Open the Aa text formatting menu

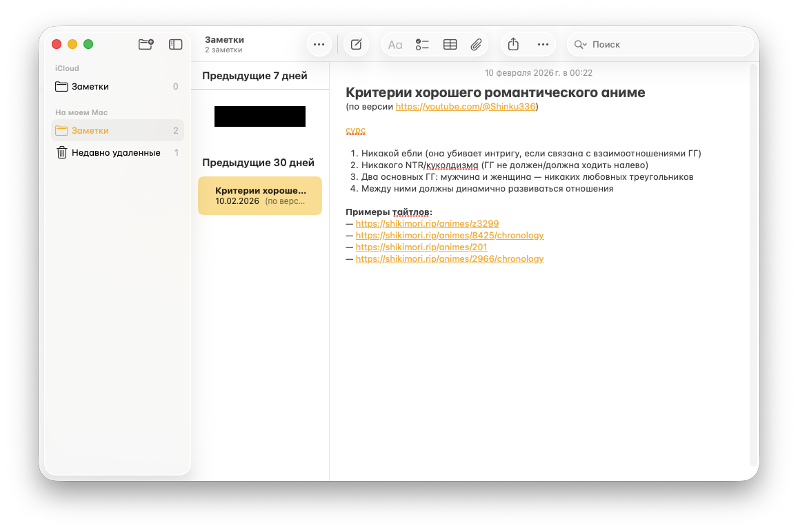395,45
